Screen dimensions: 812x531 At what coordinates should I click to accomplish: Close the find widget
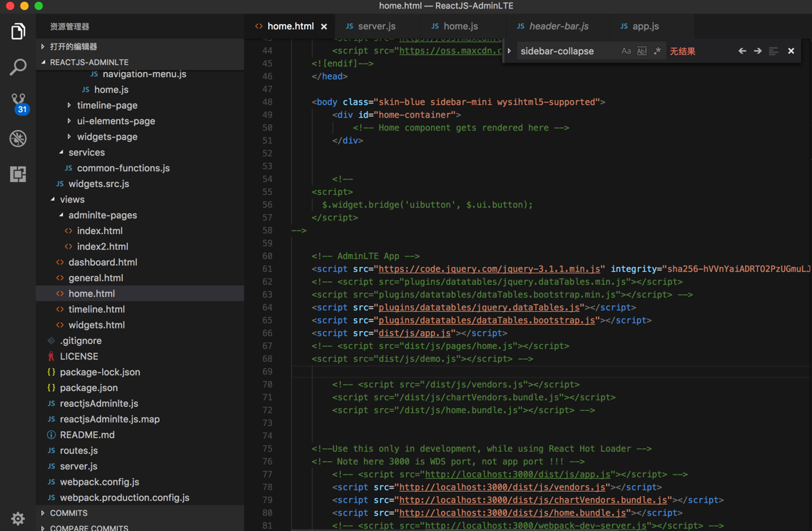791,51
